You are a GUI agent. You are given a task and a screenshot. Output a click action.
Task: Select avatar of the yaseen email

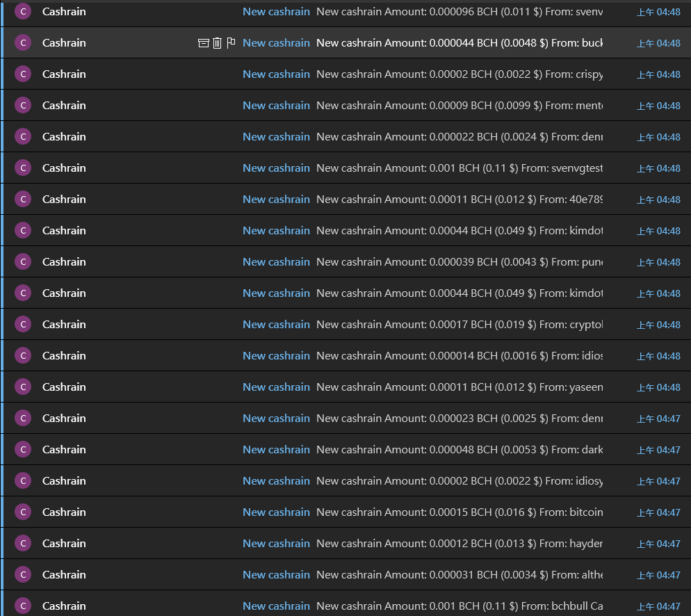click(x=23, y=387)
